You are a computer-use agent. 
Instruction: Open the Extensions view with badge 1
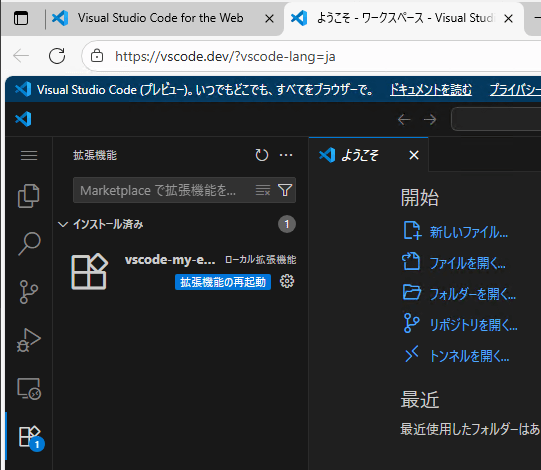pos(30,438)
